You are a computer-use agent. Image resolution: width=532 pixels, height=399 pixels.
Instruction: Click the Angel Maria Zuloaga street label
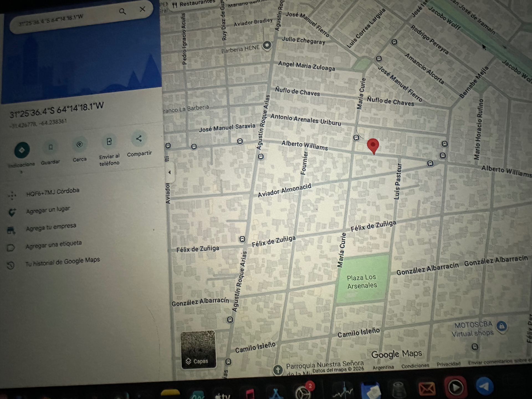(x=306, y=66)
